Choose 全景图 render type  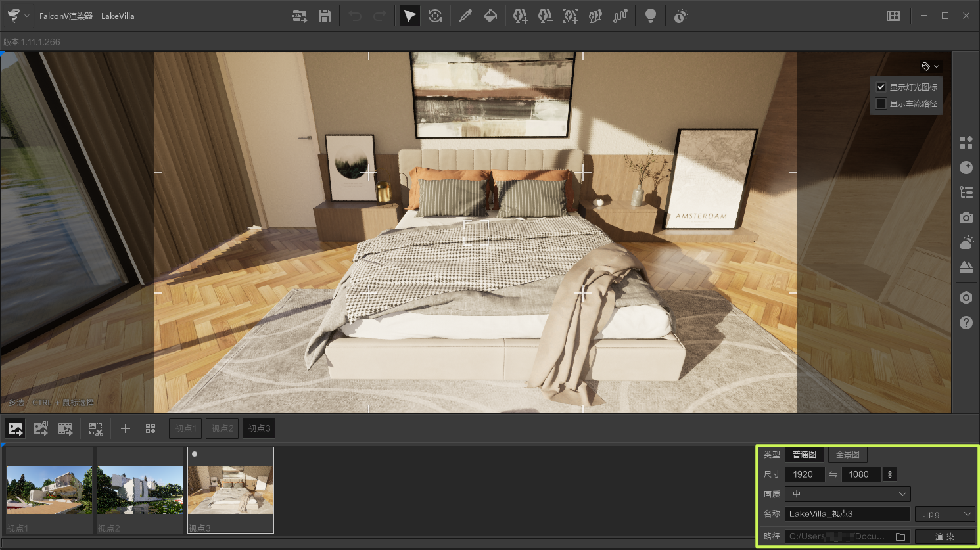coord(848,455)
